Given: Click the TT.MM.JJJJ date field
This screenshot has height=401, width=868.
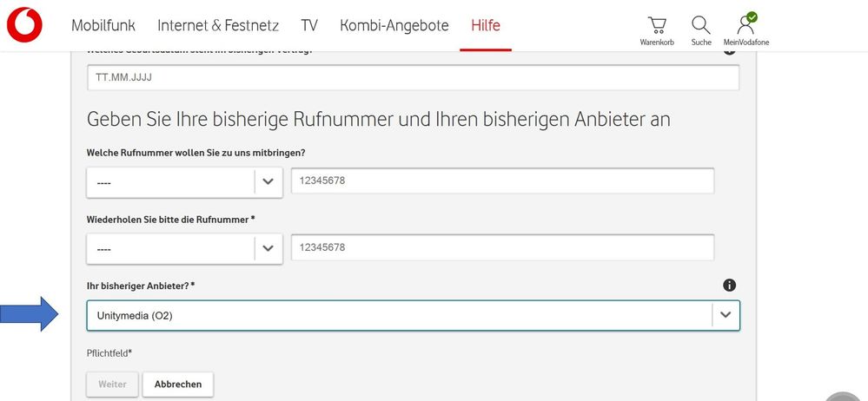Looking at the screenshot, I should [413, 77].
